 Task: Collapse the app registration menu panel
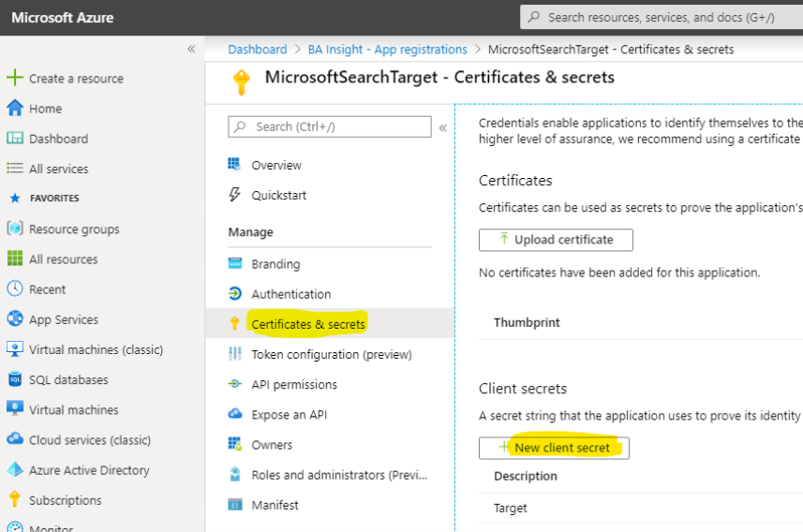point(442,127)
